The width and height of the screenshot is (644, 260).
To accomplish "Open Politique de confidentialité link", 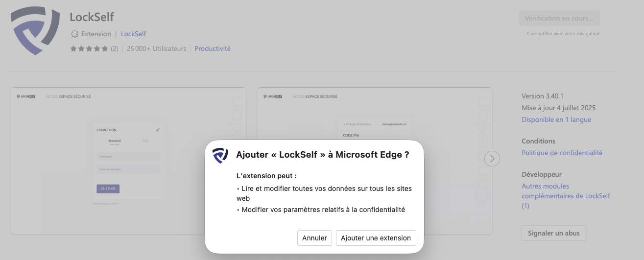I will point(562,153).
